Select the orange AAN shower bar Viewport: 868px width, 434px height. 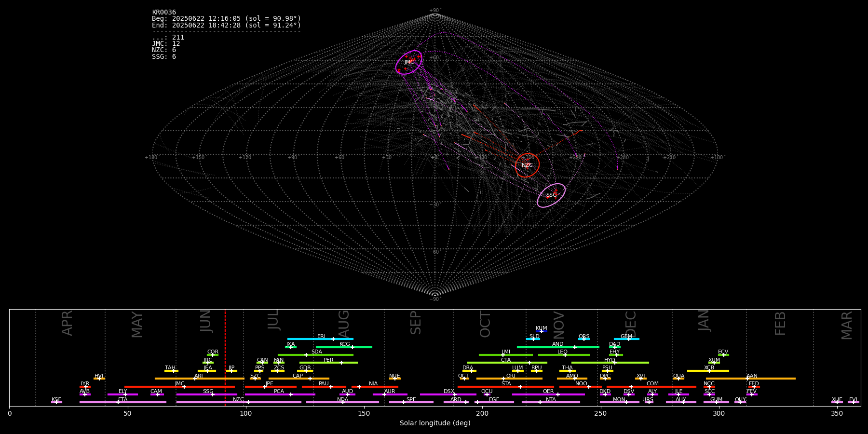(751, 379)
